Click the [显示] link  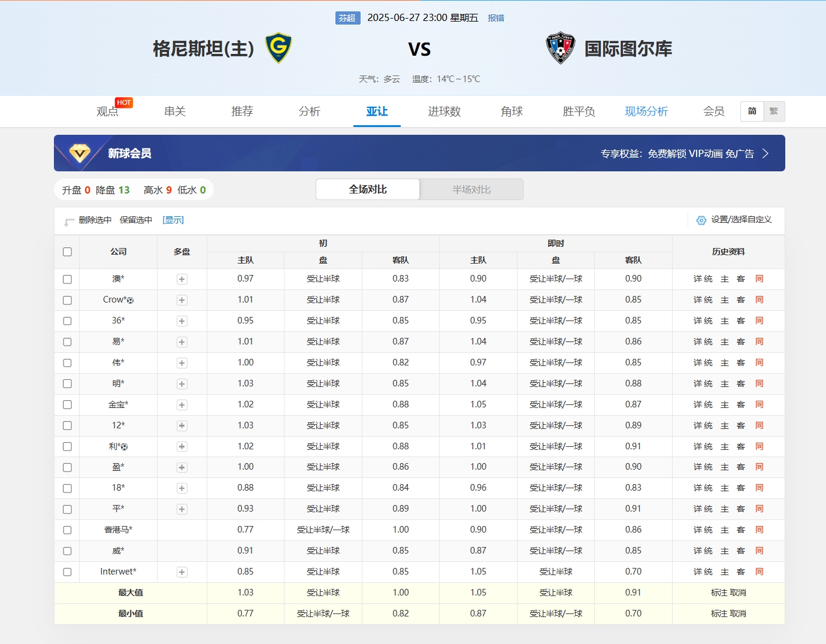click(x=173, y=220)
